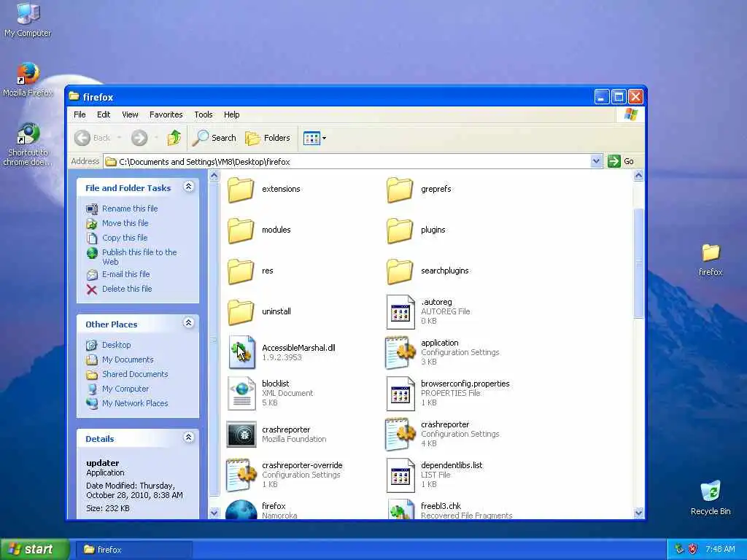Select the greprefs folder icon

click(399, 190)
